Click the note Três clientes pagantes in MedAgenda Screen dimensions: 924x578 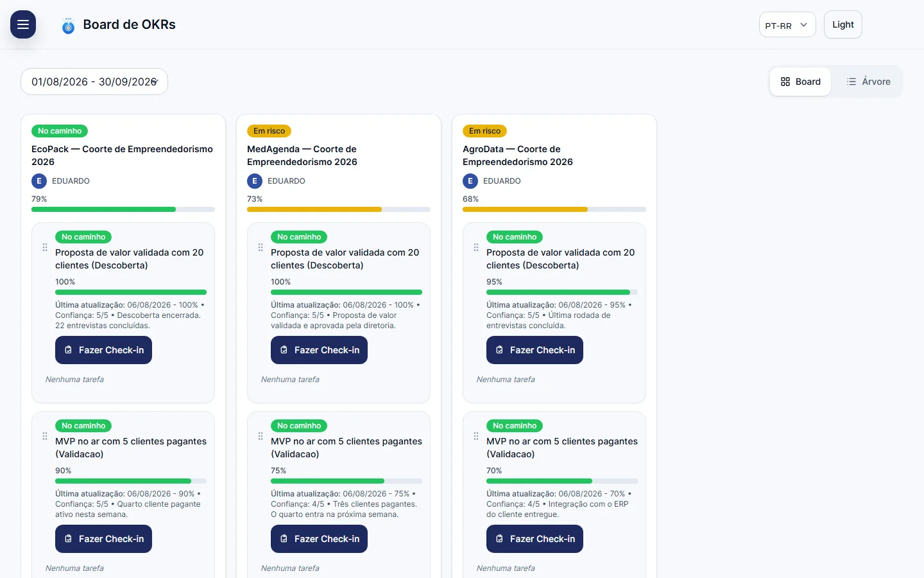click(345, 504)
